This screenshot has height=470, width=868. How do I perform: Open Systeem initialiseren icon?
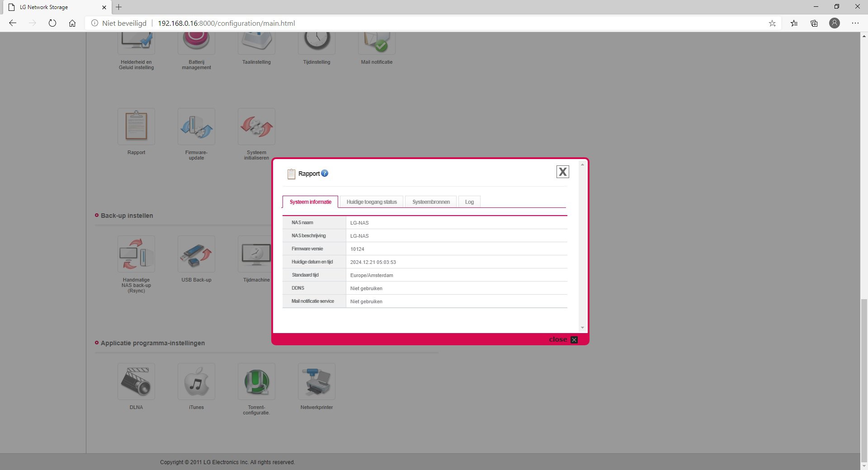click(x=256, y=127)
